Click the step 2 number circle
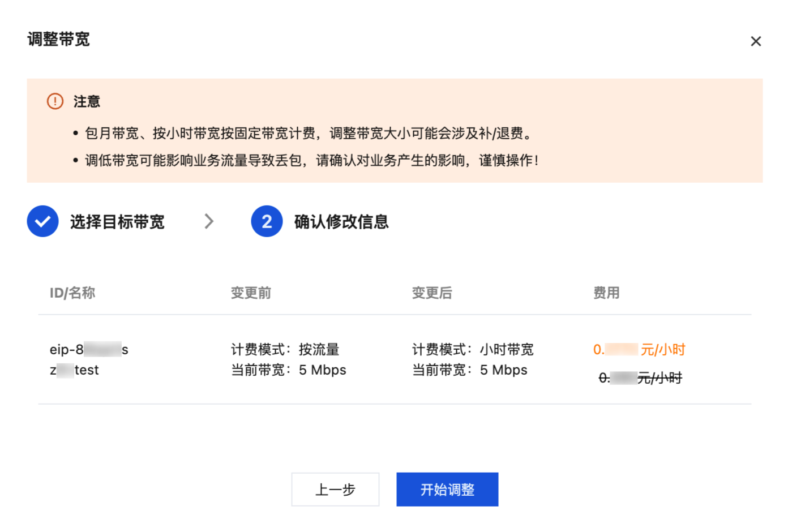Screen dimensions: 788x532 (267, 221)
